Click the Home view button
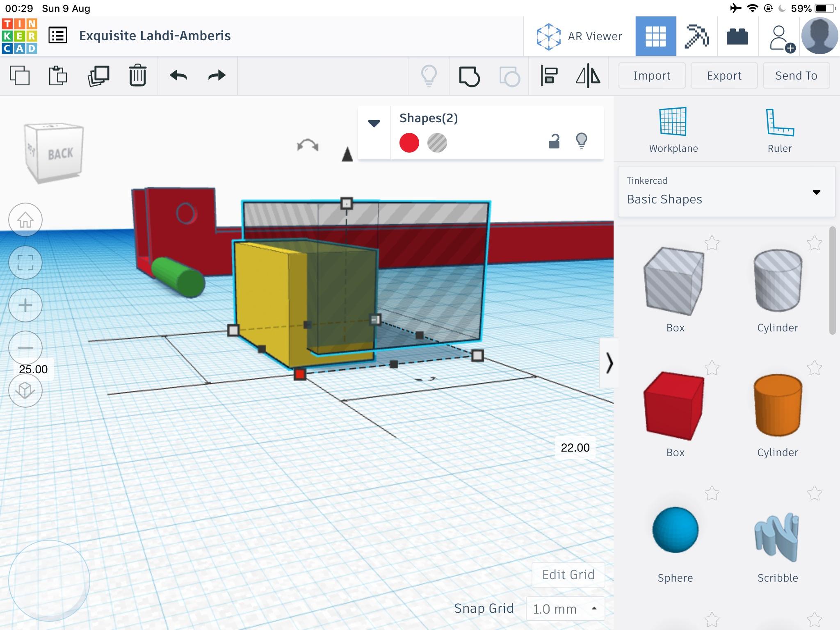 click(25, 220)
